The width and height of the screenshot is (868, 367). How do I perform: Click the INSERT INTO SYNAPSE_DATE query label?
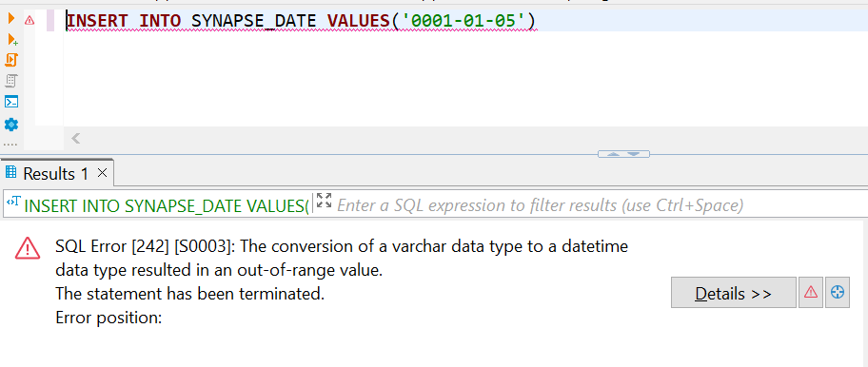(x=167, y=205)
